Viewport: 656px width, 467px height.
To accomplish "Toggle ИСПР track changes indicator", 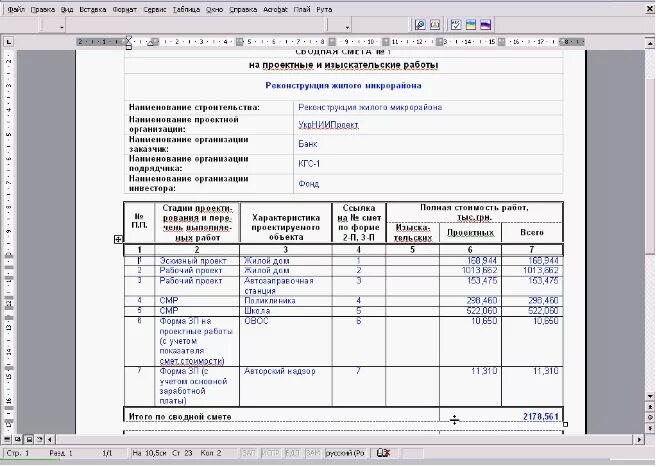I will (270, 453).
